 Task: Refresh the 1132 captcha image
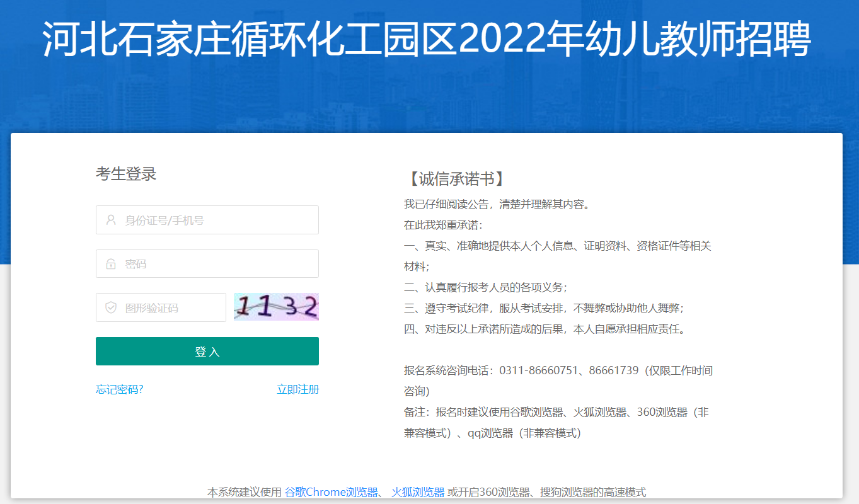tap(276, 307)
